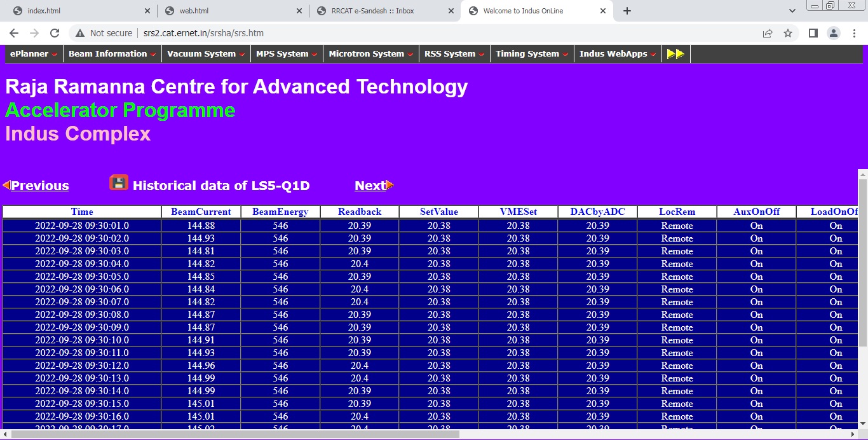The width and height of the screenshot is (868, 440).
Task: Open the Chrome profile avatar
Action: pos(834,33)
